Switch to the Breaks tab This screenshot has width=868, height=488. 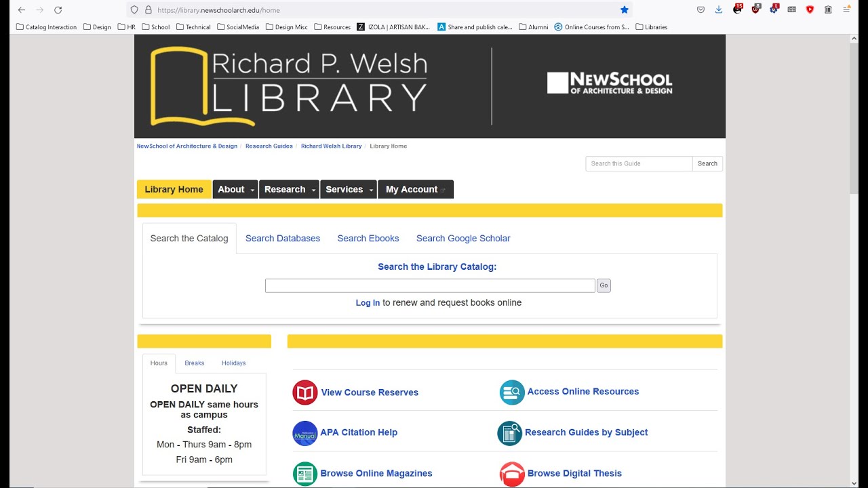(195, 363)
